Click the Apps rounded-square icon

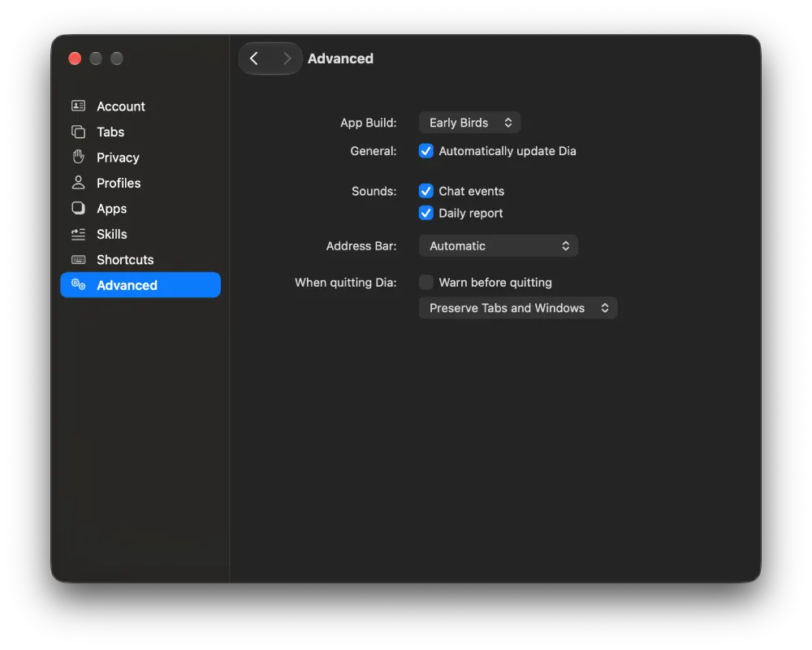pyautogui.click(x=78, y=208)
